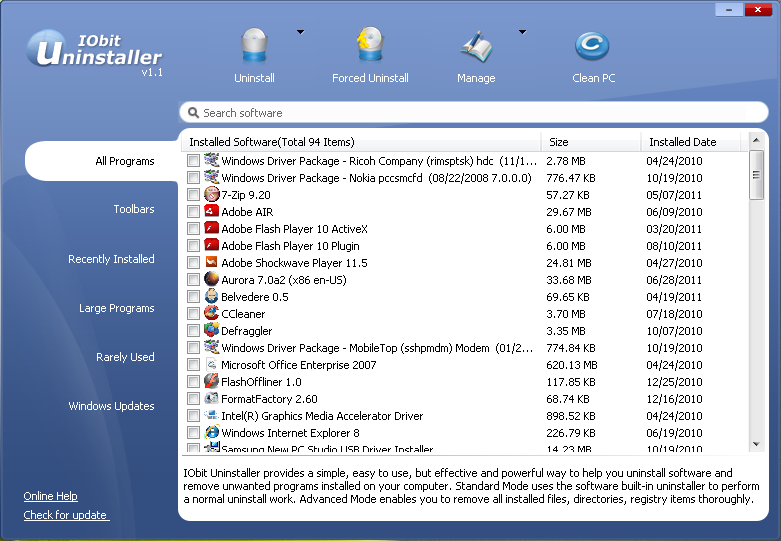Select the CCleaner checkbox

[x=193, y=314]
